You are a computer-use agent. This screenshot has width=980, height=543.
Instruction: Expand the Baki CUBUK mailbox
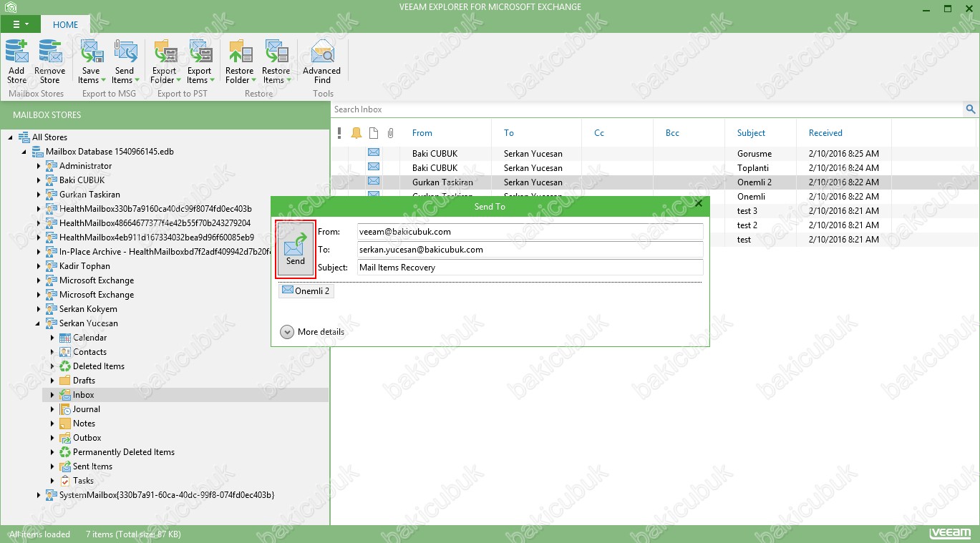(x=39, y=180)
